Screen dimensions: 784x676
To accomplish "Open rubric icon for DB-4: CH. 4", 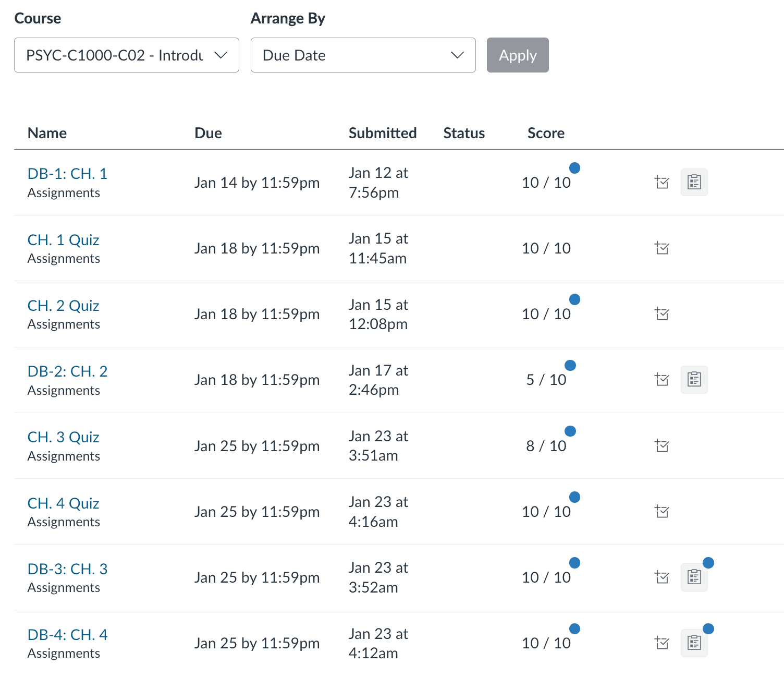I will [694, 643].
